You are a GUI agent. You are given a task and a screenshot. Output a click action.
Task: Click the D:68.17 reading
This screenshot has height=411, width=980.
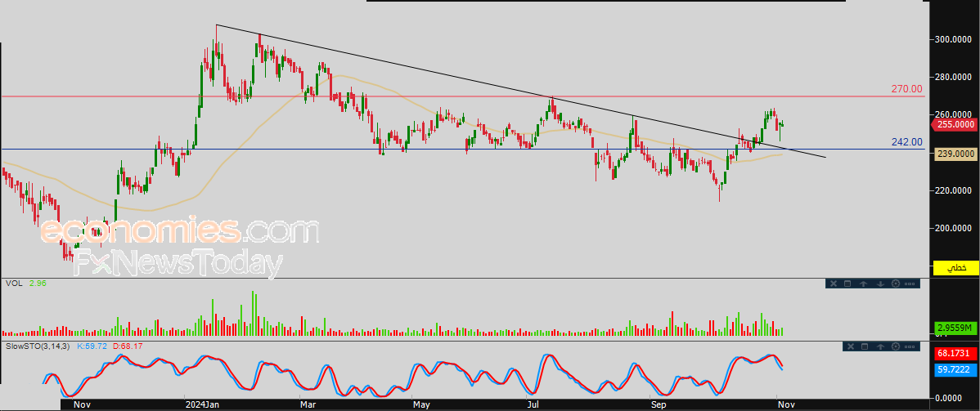click(x=128, y=346)
